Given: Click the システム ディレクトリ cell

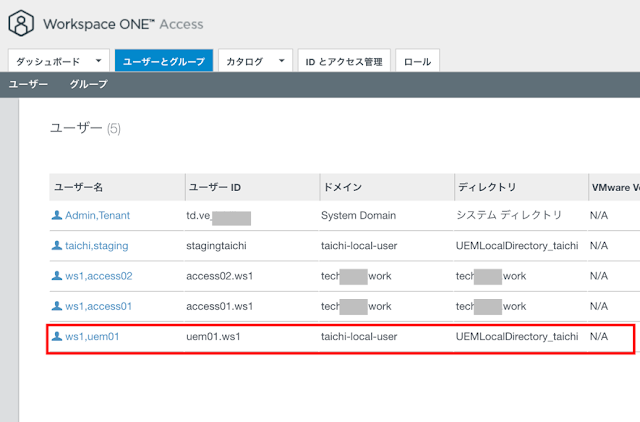Looking at the screenshot, I should [509, 215].
